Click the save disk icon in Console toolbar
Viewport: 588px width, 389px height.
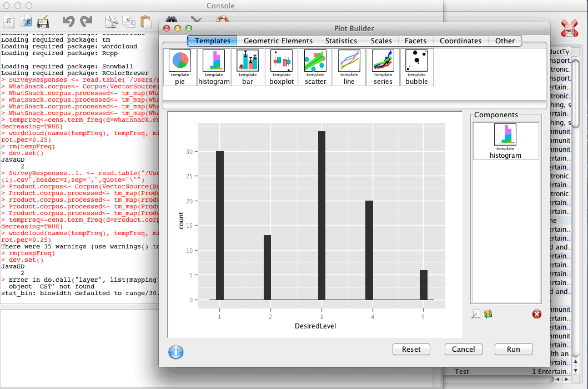click(43, 22)
